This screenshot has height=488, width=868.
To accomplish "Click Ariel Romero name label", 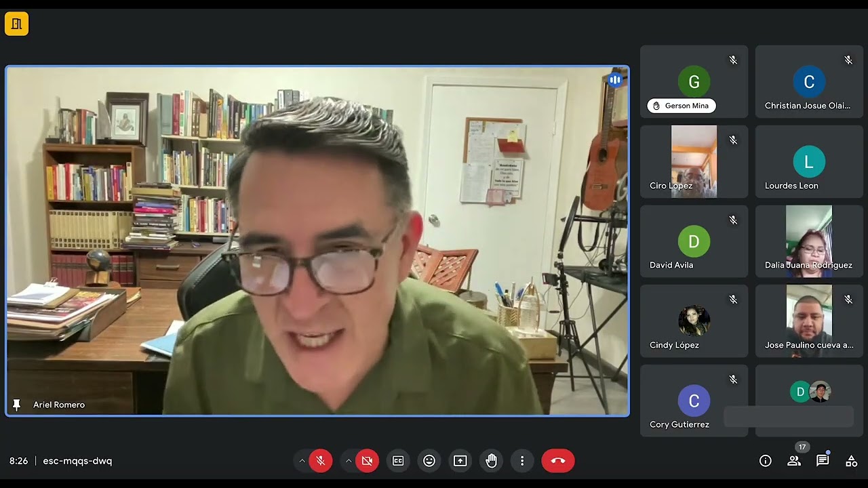I will tap(59, 405).
